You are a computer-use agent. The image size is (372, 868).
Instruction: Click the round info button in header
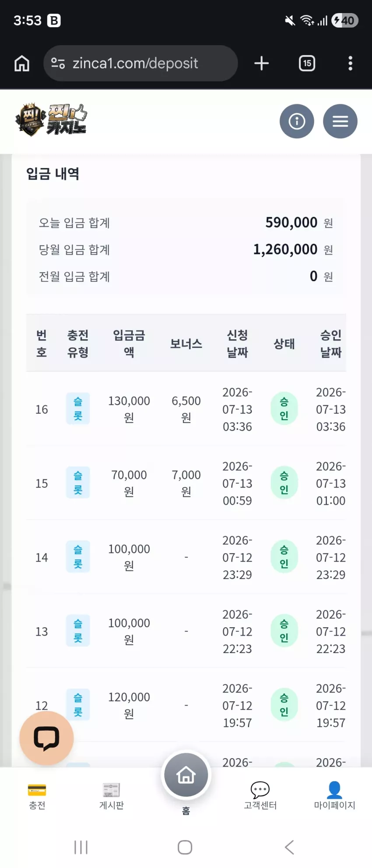pyautogui.click(x=297, y=121)
